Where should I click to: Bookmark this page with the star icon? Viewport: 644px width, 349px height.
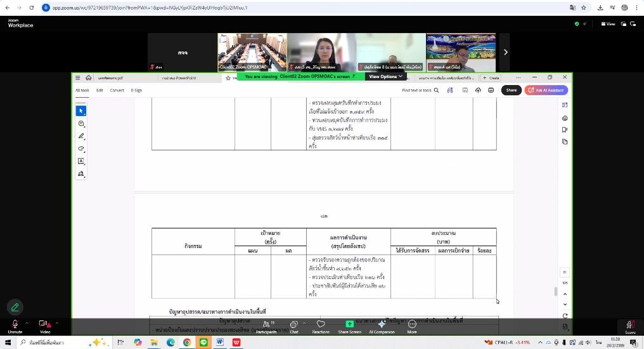tap(583, 8)
